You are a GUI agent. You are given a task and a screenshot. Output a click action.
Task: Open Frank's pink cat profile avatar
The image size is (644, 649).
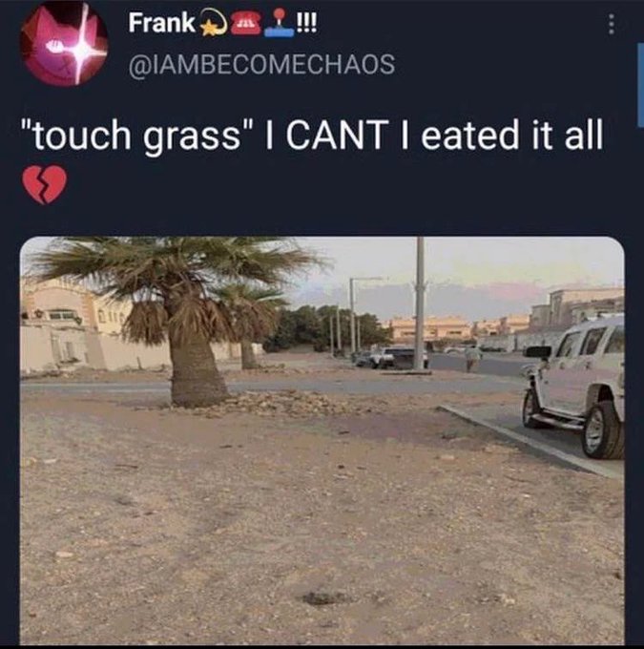point(64,43)
